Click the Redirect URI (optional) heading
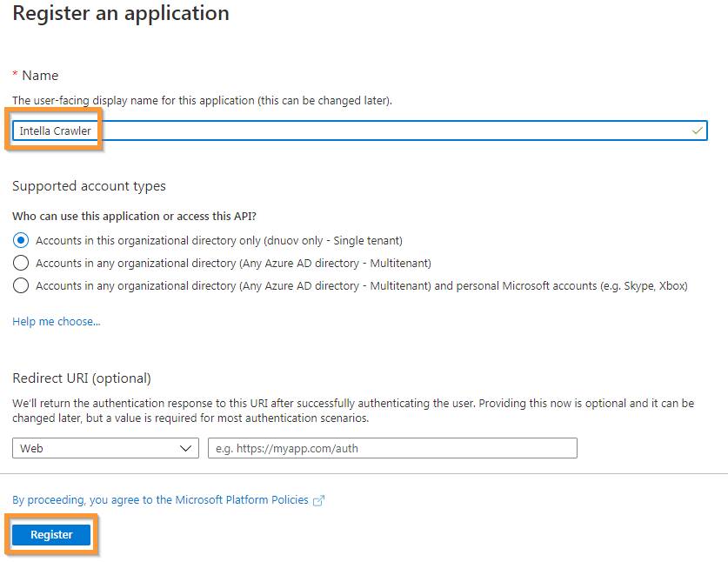The width and height of the screenshot is (728, 562). (82, 378)
